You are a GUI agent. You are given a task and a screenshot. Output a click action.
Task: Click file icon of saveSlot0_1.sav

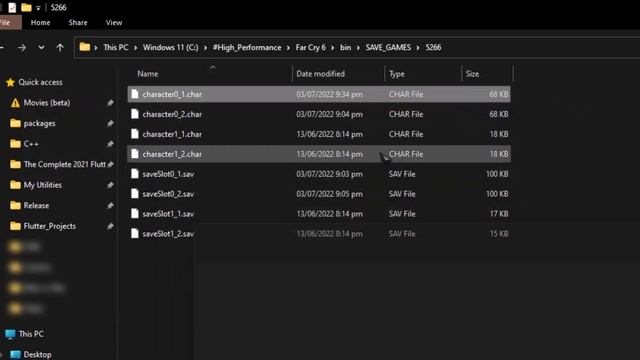(x=135, y=173)
